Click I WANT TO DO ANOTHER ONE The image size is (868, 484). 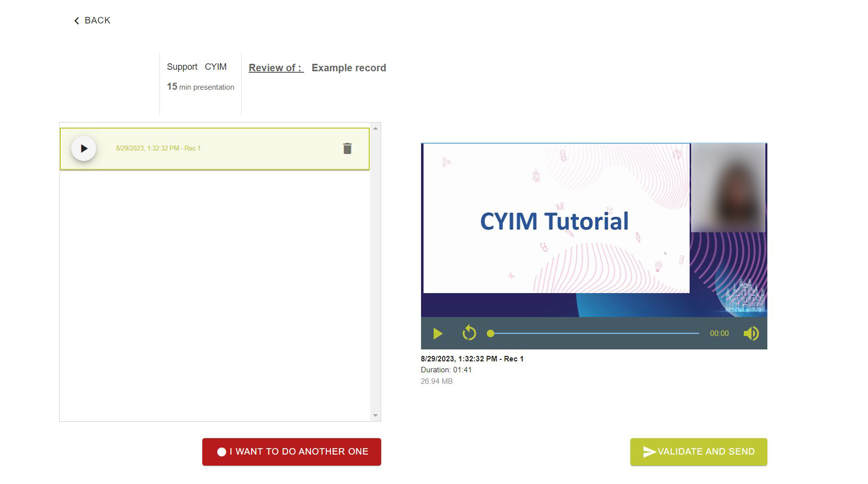click(x=291, y=452)
